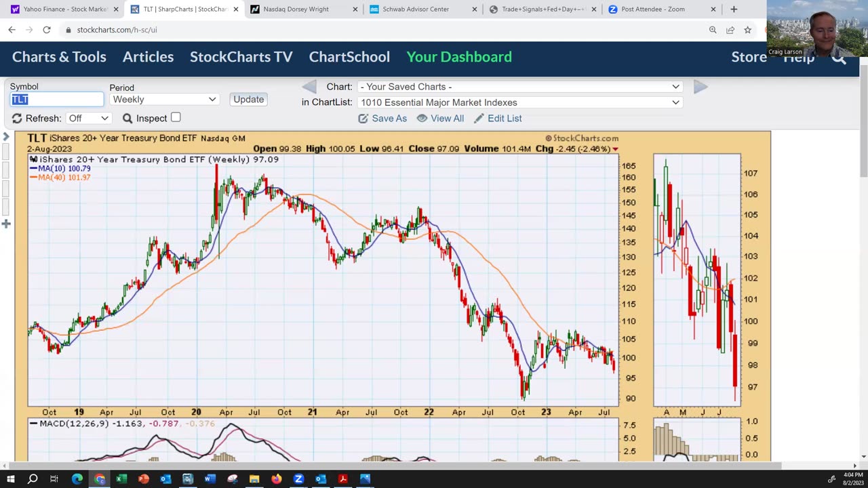Open Excel from the taskbar
This screenshot has height=488, width=868.
click(121, 479)
